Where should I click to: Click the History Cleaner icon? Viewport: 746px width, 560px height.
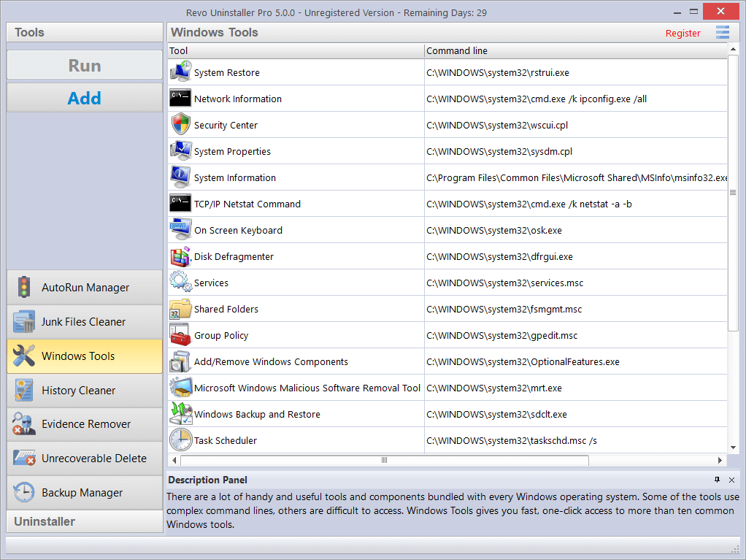(x=24, y=390)
